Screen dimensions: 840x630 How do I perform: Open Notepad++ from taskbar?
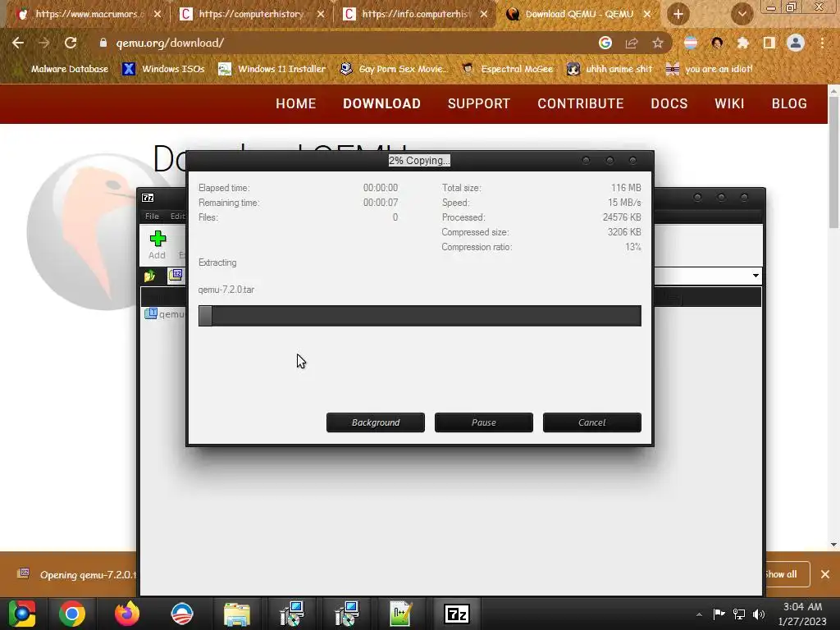tap(401, 614)
